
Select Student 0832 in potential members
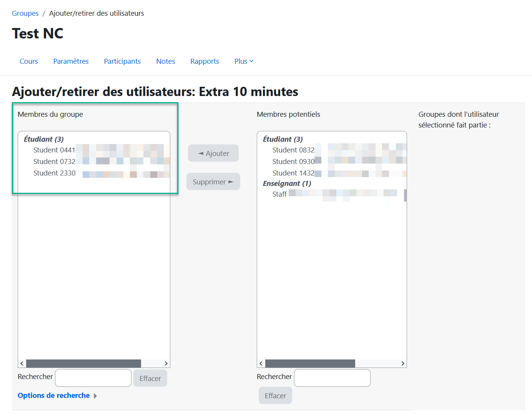coord(293,150)
